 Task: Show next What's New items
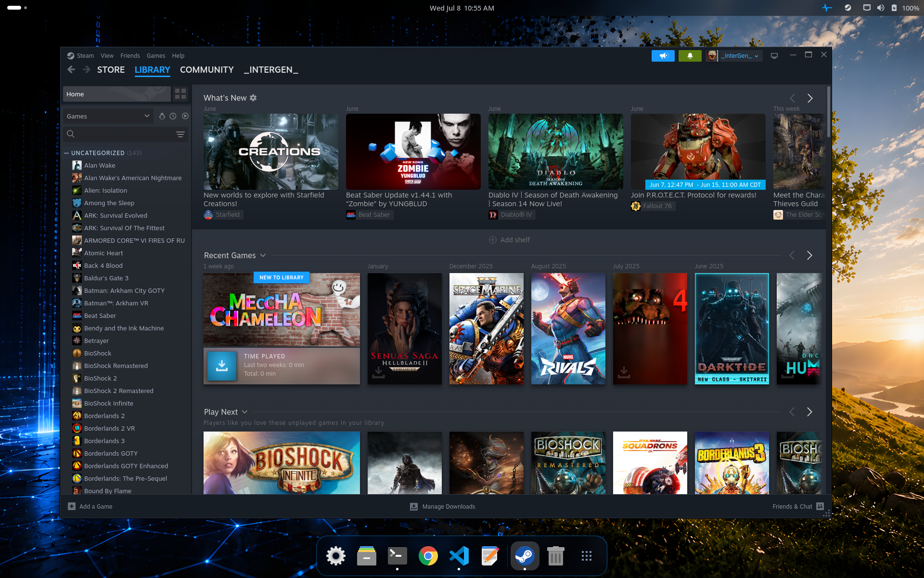pyautogui.click(x=810, y=98)
